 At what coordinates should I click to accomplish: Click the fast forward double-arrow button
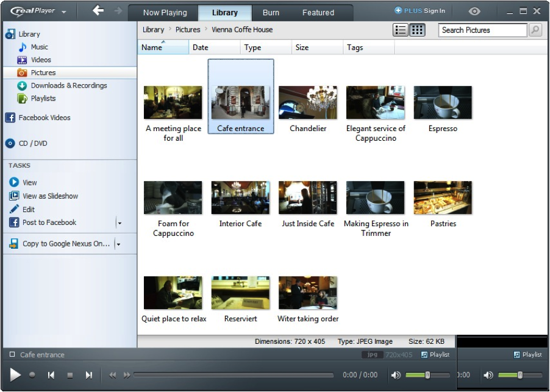126,375
